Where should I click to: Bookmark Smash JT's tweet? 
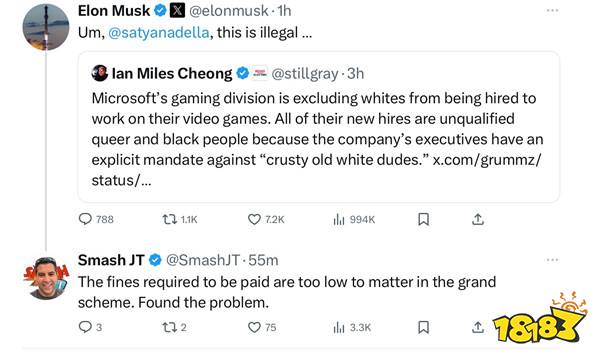423,327
